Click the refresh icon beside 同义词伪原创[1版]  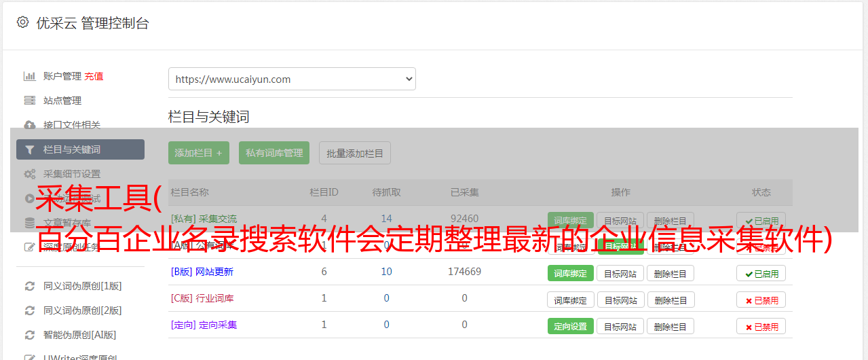pyautogui.click(x=30, y=286)
